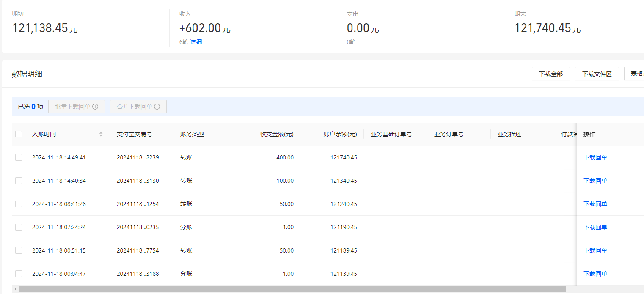Click the 批量下载回单 button
Viewport: 644px width, 294px height.
77,107
